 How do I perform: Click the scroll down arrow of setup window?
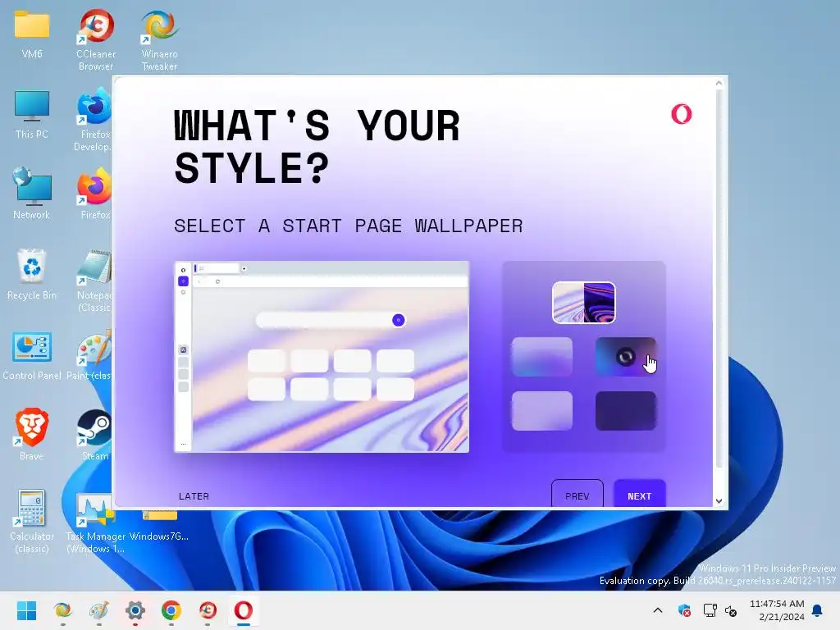[x=719, y=501]
